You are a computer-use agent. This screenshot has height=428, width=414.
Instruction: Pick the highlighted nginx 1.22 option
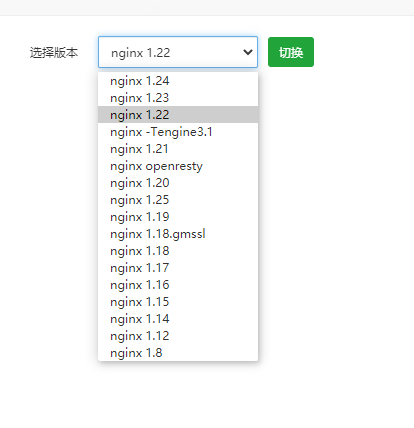click(x=178, y=115)
